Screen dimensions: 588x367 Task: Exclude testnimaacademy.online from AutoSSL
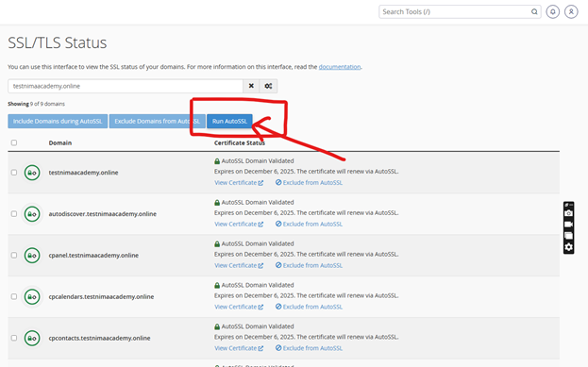(309, 183)
